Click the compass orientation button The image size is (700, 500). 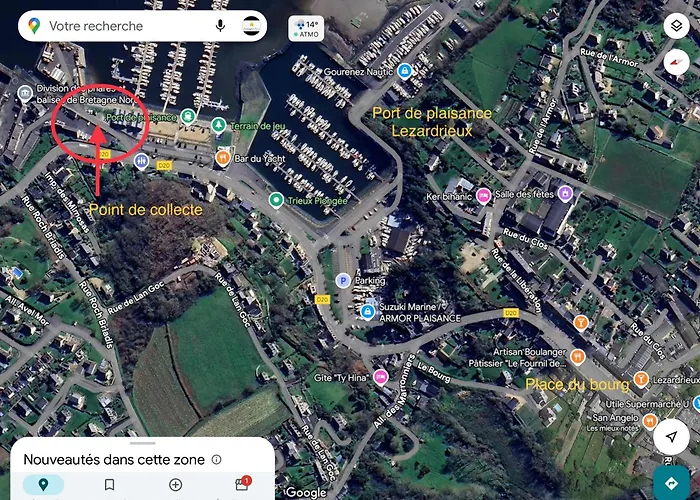[676, 62]
